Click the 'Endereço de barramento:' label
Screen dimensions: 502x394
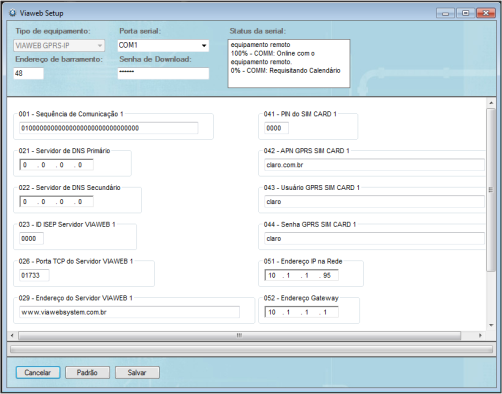(59, 59)
